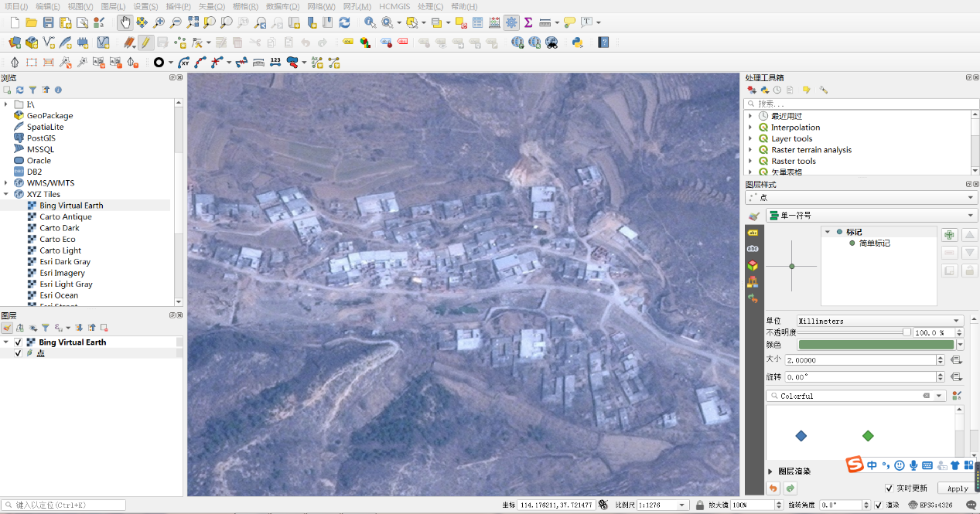This screenshot has height=514, width=980.
Task: Open the 矢量(O) vector menu
Action: [212, 6]
